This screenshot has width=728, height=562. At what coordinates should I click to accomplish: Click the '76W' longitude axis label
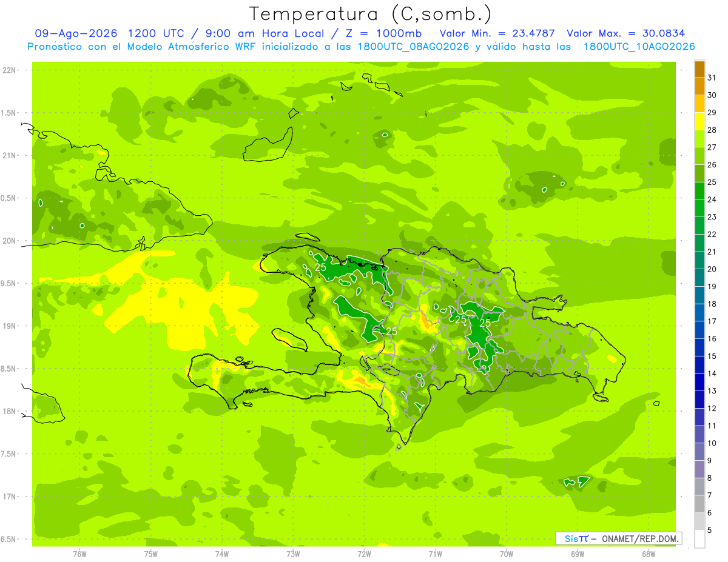(79, 554)
